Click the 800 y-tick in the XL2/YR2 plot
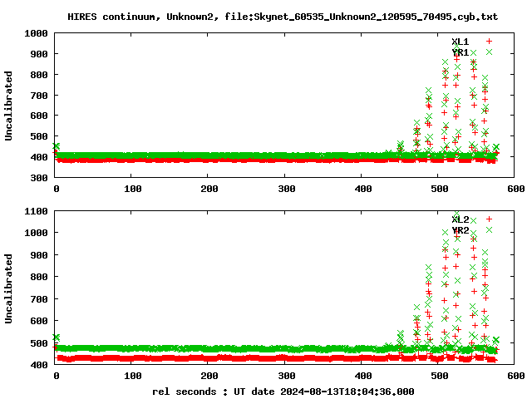 pyautogui.click(x=39, y=277)
